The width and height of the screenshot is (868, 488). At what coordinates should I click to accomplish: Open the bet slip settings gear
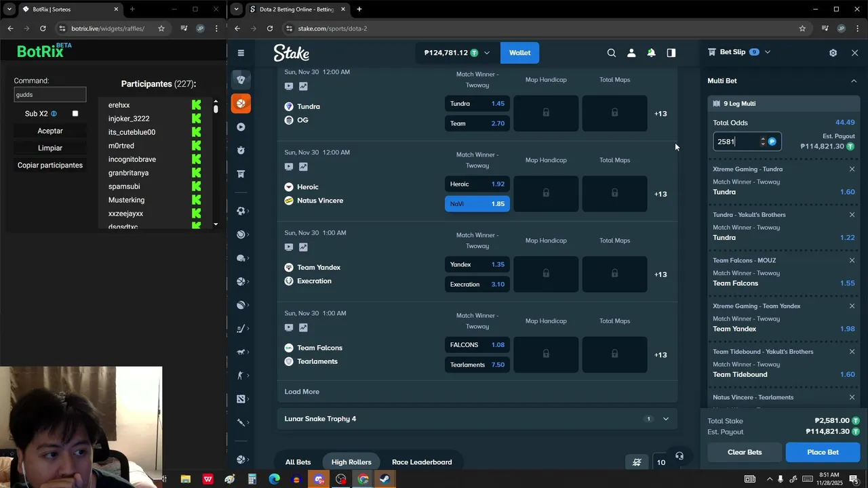pos(833,53)
